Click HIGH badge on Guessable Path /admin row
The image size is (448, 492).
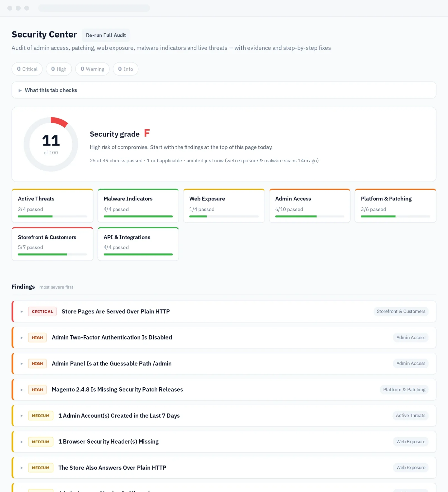pos(37,364)
